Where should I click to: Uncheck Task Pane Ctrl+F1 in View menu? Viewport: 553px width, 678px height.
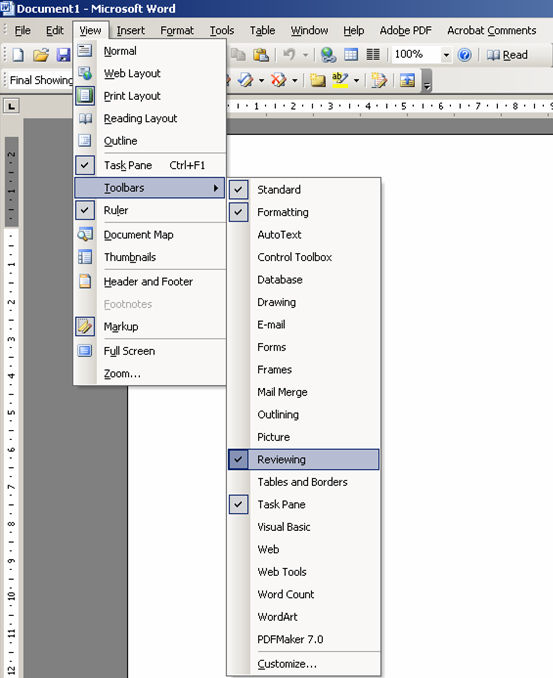[150, 165]
